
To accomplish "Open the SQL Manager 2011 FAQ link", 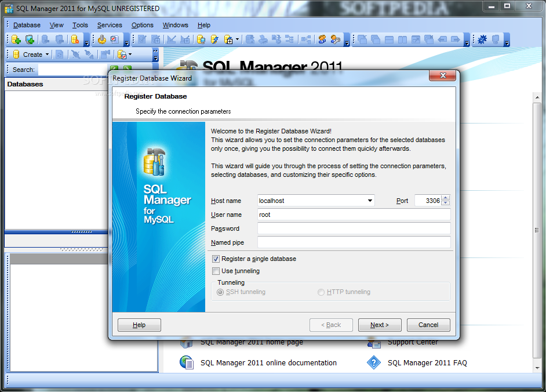I will (x=427, y=363).
